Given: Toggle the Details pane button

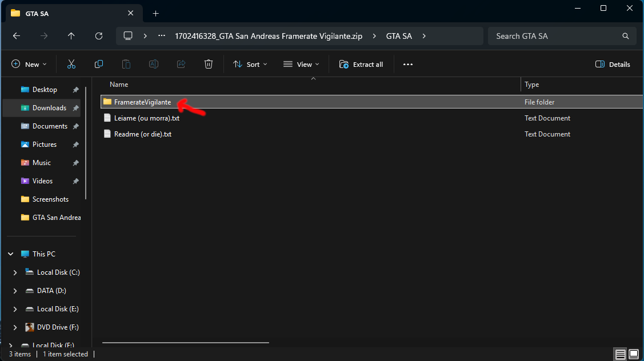Looking at the screenshot, I should click(x=613, y=65).
